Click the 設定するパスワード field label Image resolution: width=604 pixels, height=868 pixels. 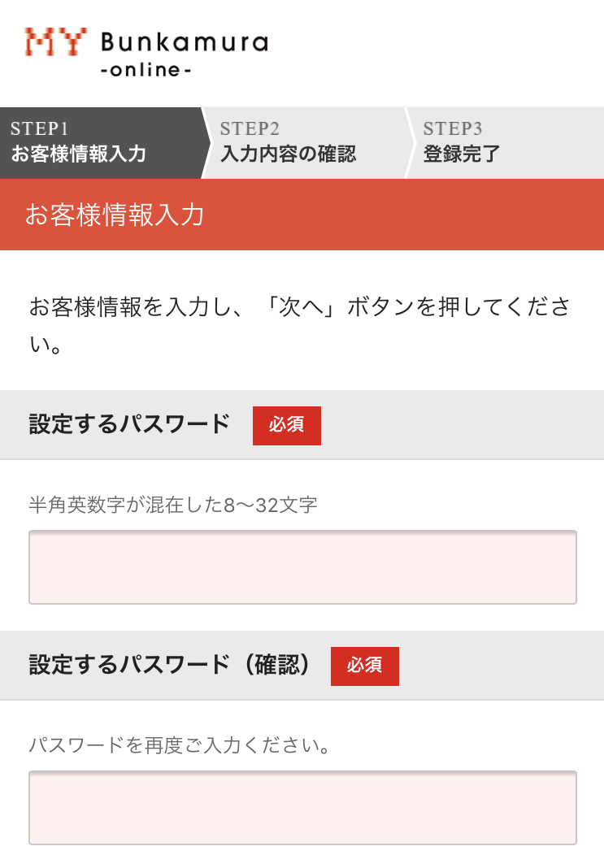click(x=129, y=424)
